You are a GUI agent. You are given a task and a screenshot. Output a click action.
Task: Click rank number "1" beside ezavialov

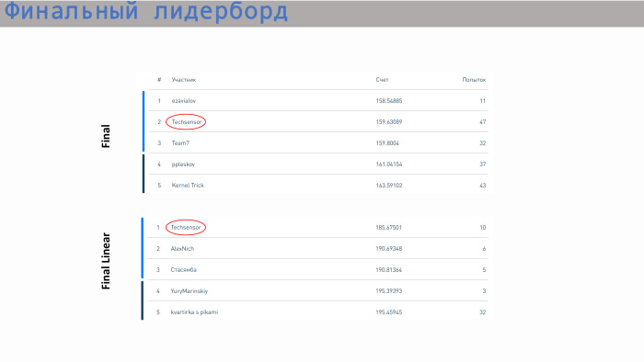pos(159,101)
